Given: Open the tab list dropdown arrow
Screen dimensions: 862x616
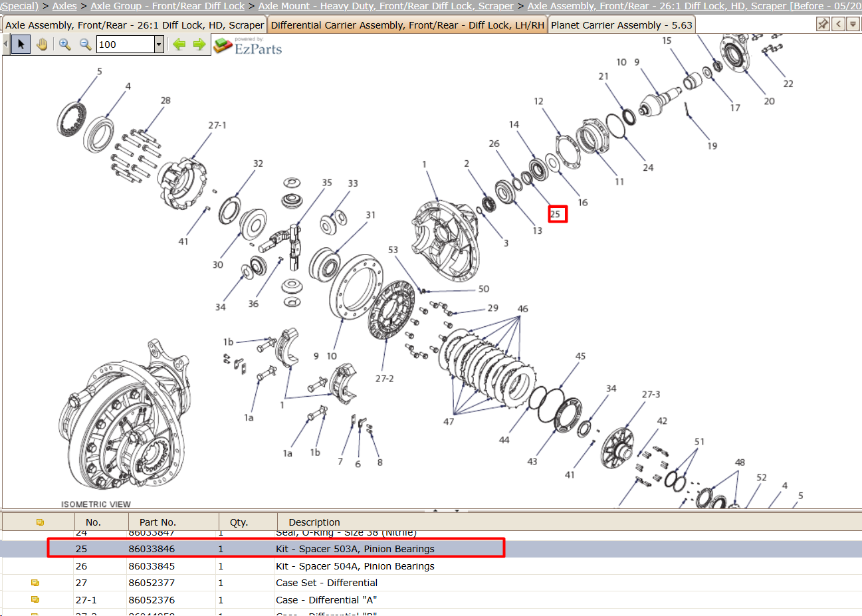Looking at the screenshot, I should click(853, 24).
